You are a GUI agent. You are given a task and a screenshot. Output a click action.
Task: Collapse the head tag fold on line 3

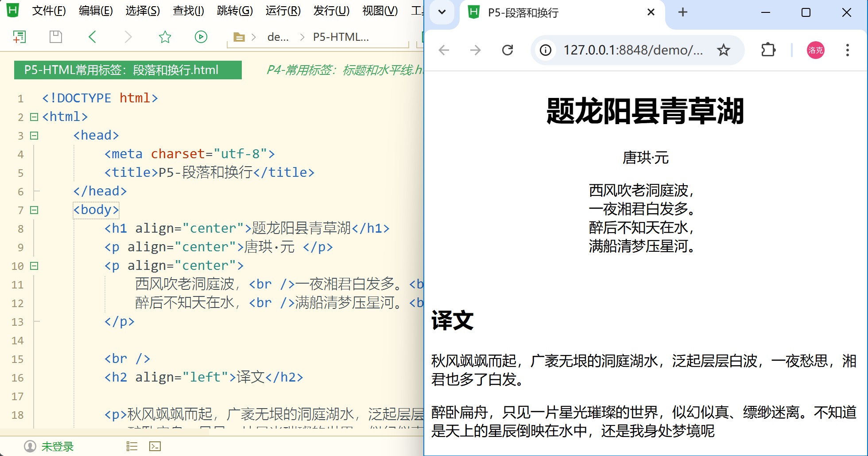click(34, 136)
